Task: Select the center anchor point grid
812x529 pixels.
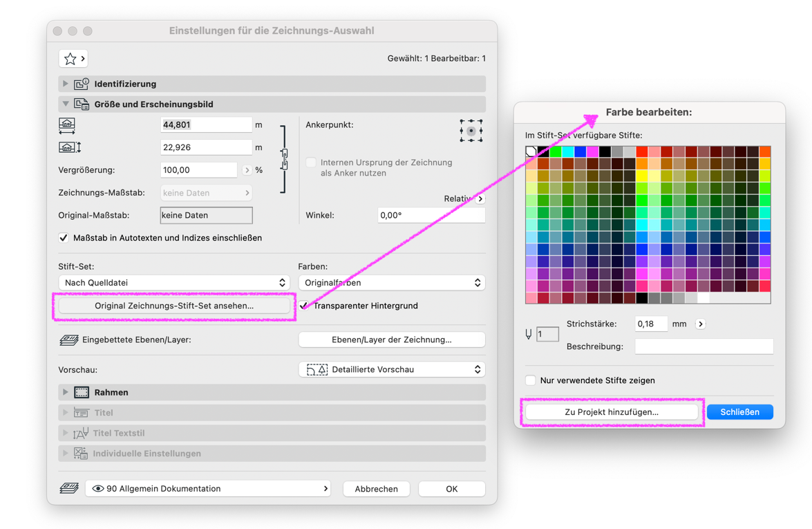Action: (471, 131)
